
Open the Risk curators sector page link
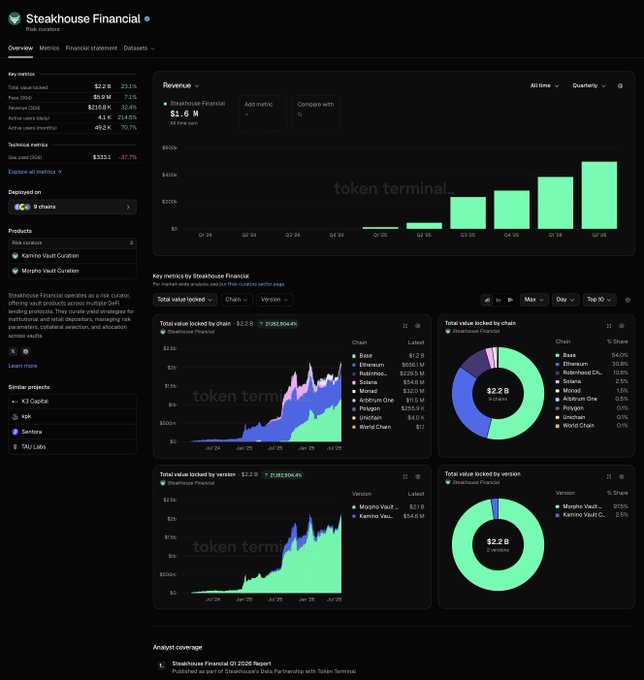coord(256,284)
